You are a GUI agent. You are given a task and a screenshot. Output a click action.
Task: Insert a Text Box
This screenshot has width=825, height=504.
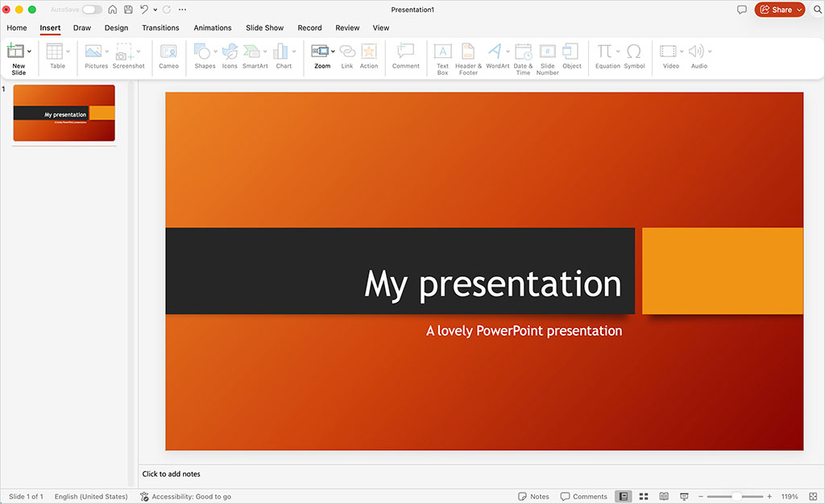pos(442,59)
